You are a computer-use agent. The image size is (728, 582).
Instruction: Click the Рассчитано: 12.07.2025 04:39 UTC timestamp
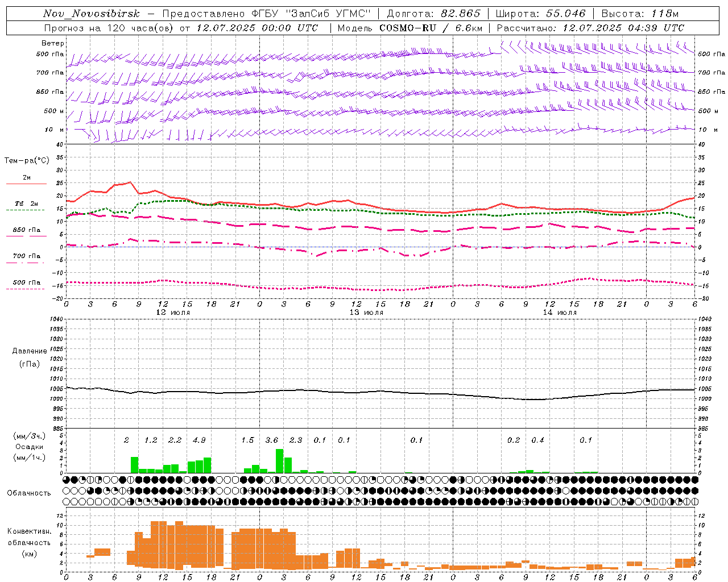590,28
